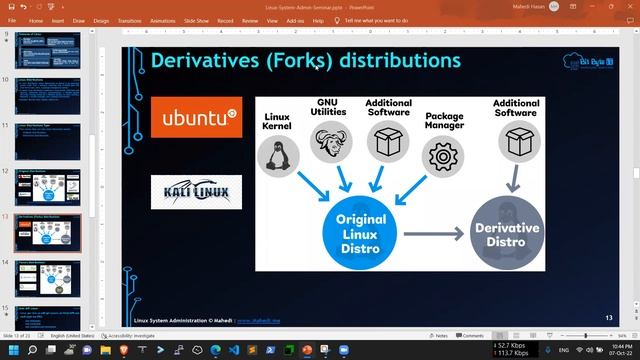Click the English (United States) language button

point(72,336)
